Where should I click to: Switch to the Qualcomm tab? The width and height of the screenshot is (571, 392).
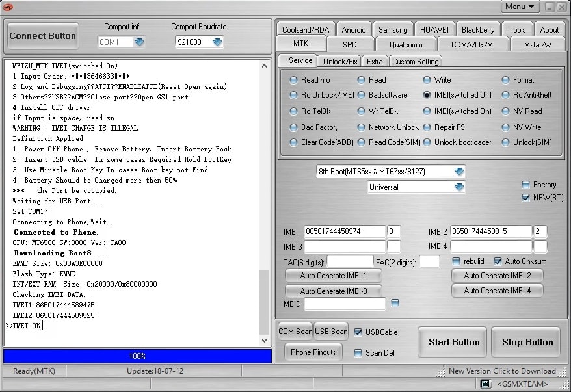click(x=406, y=44)
